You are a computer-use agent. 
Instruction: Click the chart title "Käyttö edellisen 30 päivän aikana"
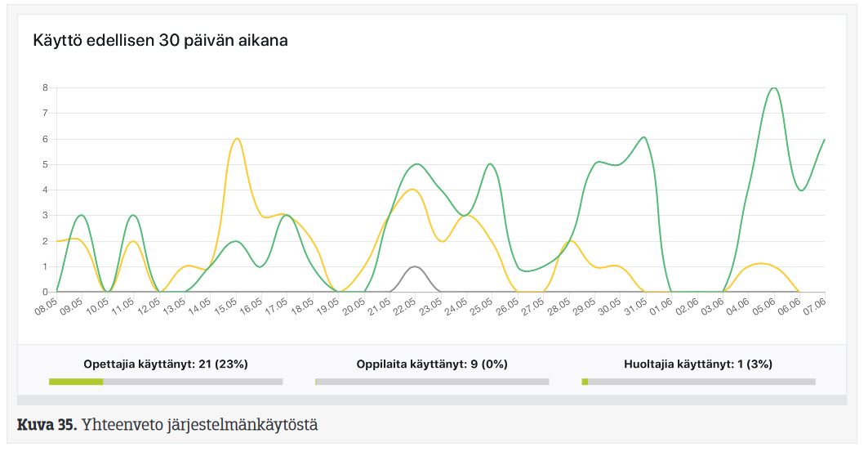[x=160, y=40]
